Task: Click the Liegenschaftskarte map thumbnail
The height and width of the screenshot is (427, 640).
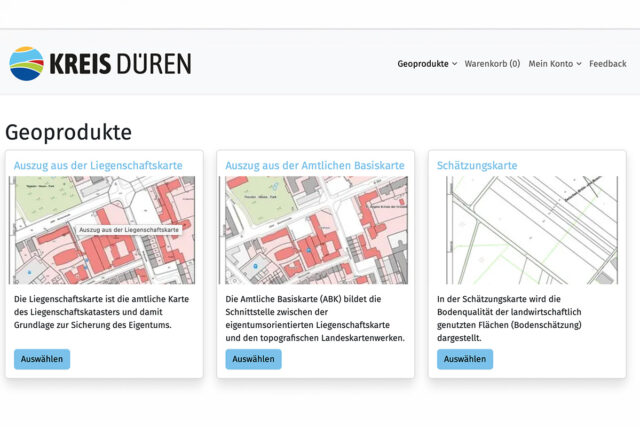Action: point(102,230)
